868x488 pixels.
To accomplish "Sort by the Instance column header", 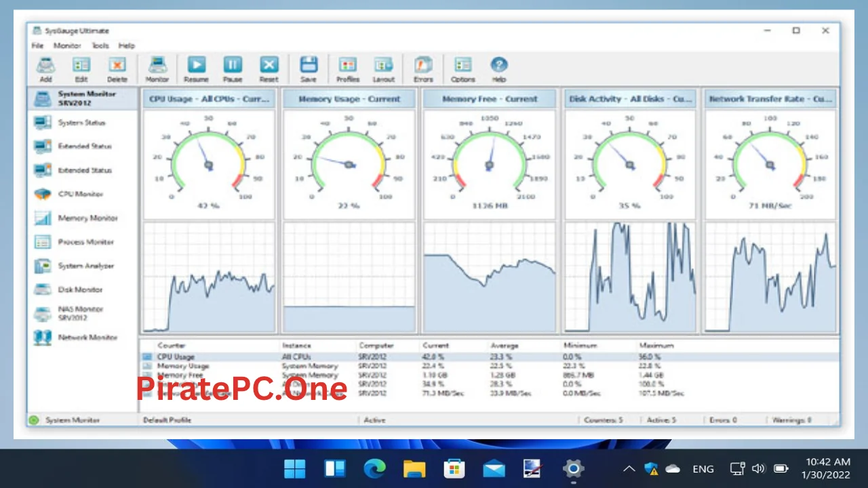I will (x=297, y=346).
